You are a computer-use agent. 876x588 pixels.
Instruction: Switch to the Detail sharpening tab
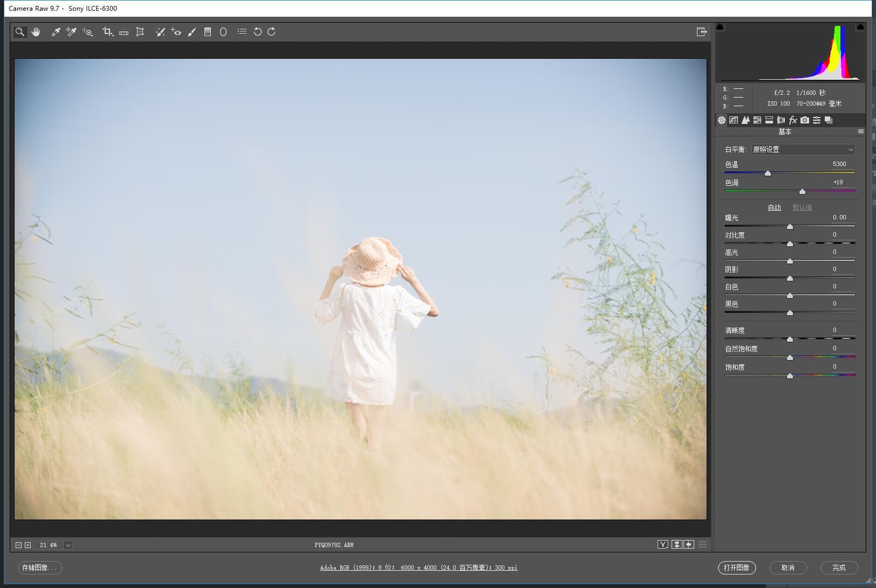coord(745,120)
